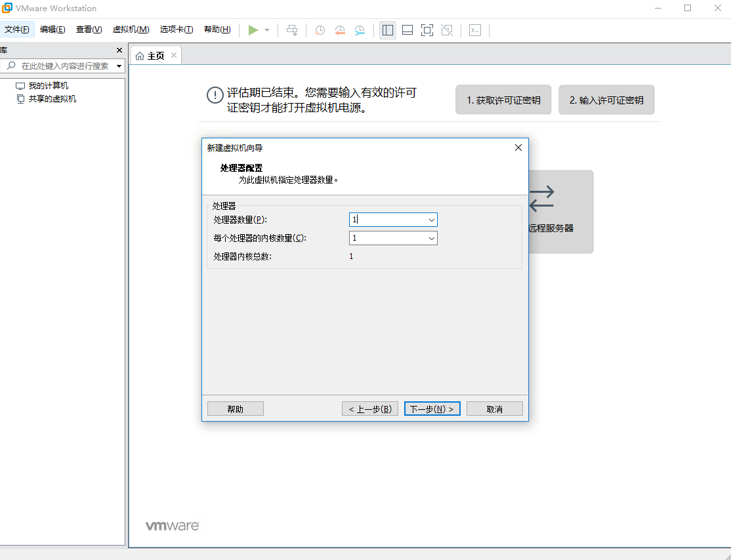The width and height of the screenshot is (731, 560).
Task: Expand the 每个处理器的内核数量 dropdown
Action: pyautogui.click(x=431, y=239)
